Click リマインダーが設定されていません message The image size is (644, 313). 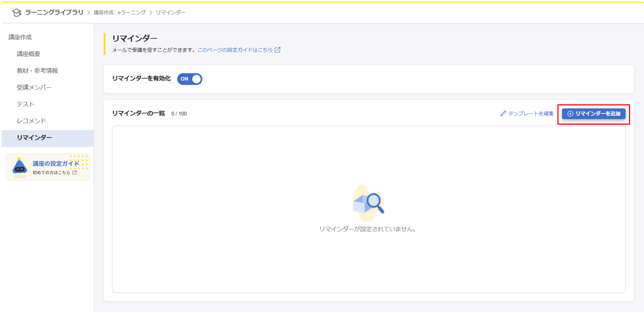tap(367, 229)
